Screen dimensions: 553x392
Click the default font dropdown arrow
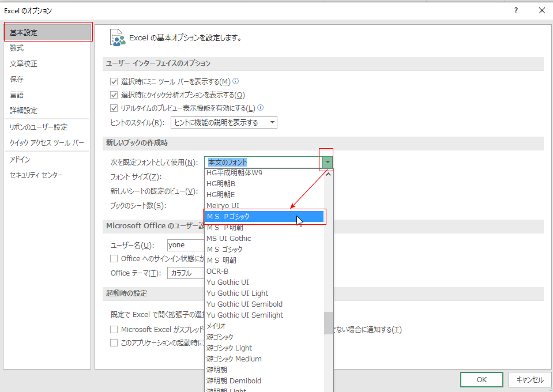point(328,162)
